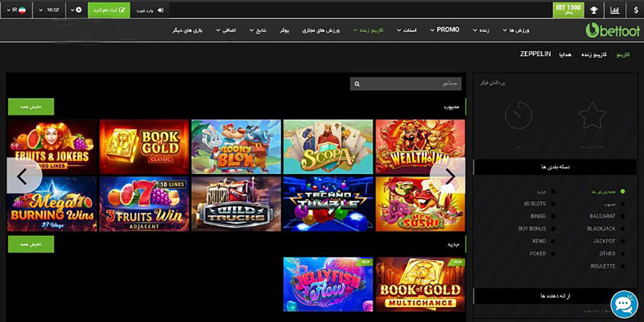Open the Scopa game thumbnail
Viewport: 644px width, 322px height.
pos(328,147)
